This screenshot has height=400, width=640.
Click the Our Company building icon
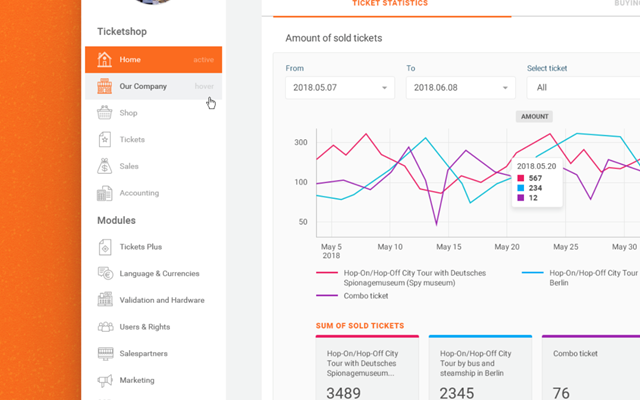coord(104,86)
